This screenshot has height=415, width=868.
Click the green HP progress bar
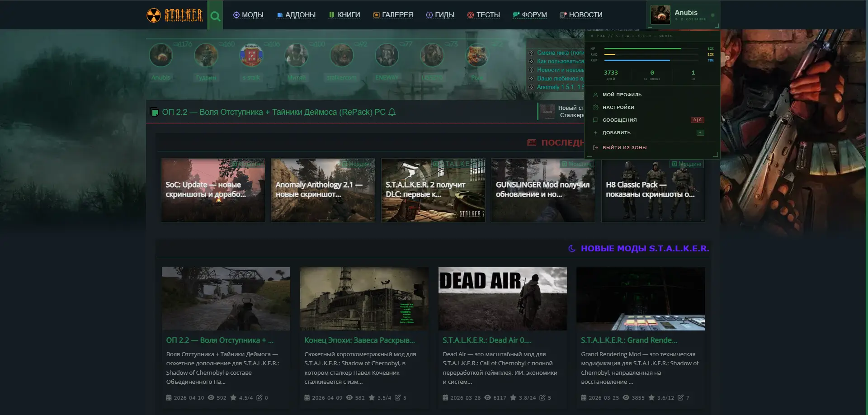coord(642,48)
